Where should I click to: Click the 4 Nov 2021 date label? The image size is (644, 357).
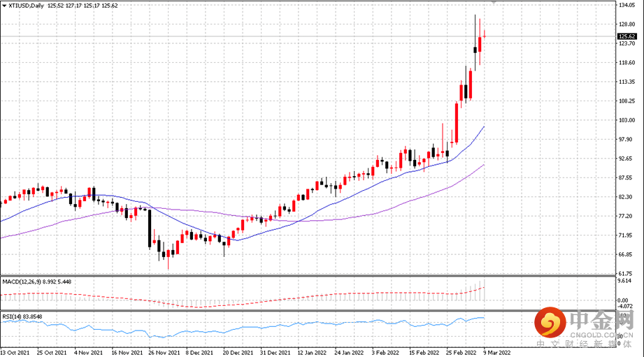pyautogui.click(x=88, y=353)
